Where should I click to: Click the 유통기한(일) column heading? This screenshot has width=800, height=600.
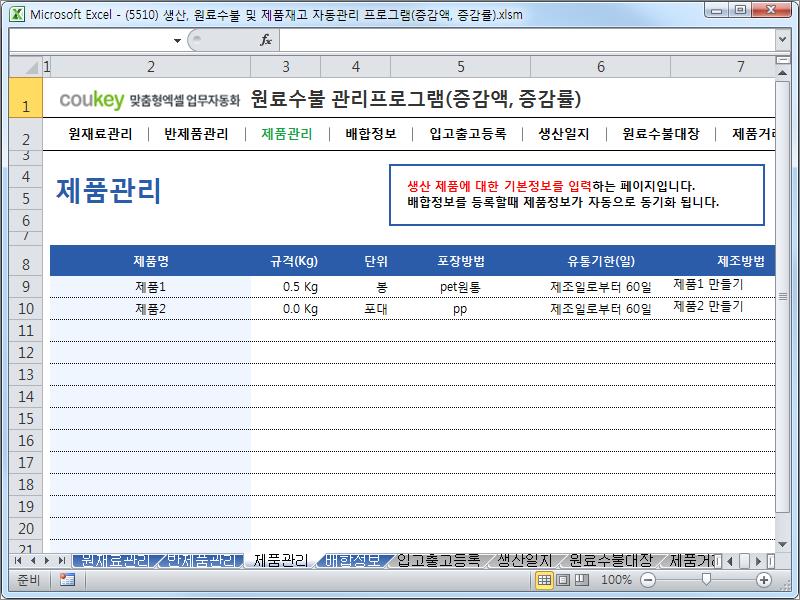click(x=601, y=261)
